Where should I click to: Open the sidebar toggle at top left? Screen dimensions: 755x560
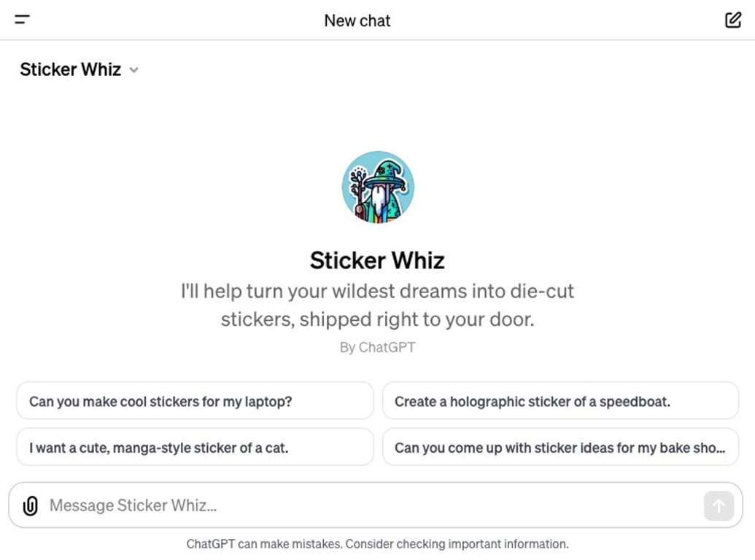click(22, 20)
